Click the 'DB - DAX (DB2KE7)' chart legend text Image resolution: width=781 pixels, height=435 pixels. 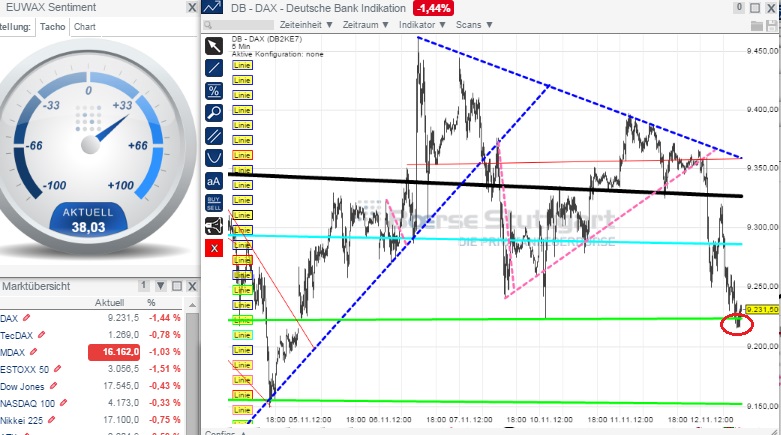(266, 39)
